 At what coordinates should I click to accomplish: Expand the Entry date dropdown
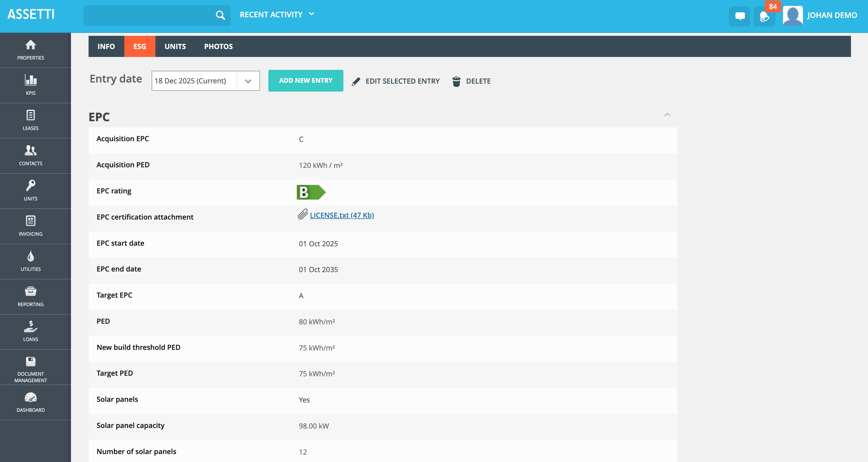(x=248, y=81)
